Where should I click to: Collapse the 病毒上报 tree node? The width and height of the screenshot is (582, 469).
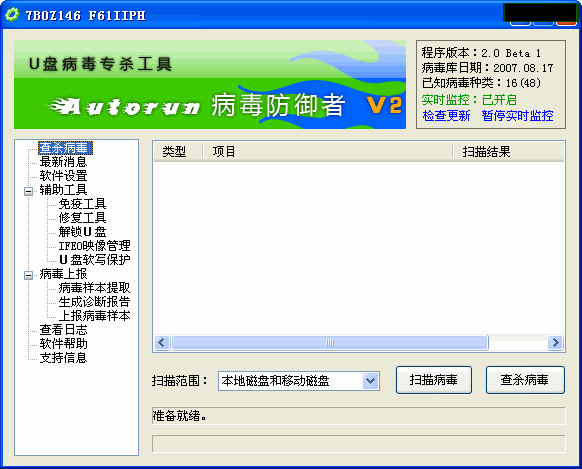(28, 275)
